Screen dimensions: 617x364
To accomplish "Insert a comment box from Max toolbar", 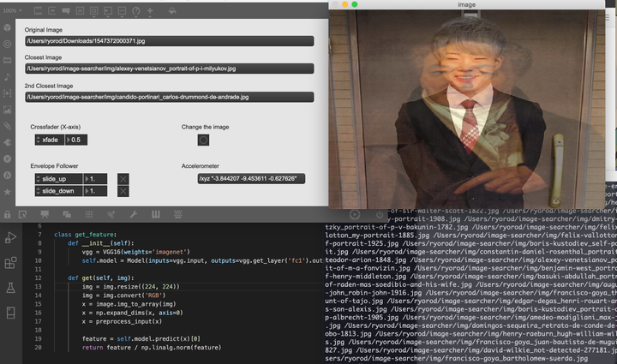I will tap(66, 10).
